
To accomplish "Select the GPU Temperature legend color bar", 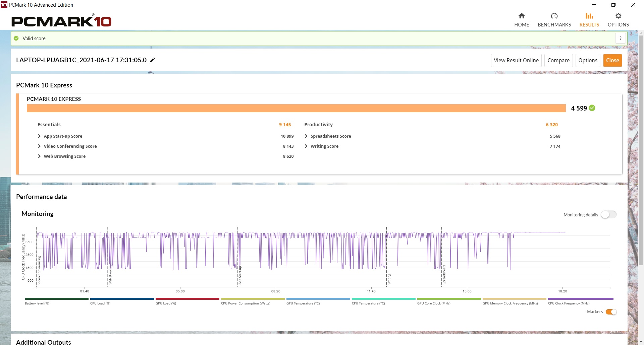I will point(318,299).
